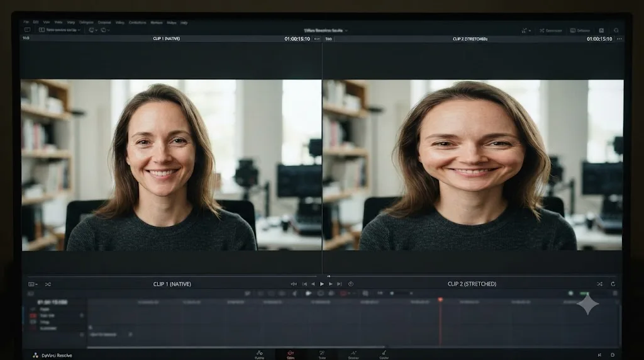This screenshot has height=360, width=644.
Task: Switch to the active red page tab
Action: [291, 355]
